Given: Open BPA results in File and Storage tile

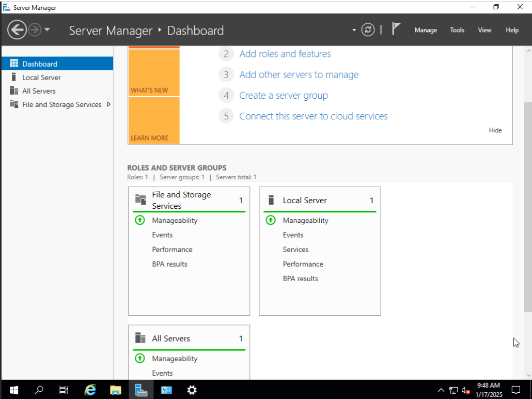Looking at the screenshot, I should click(169, 264).
